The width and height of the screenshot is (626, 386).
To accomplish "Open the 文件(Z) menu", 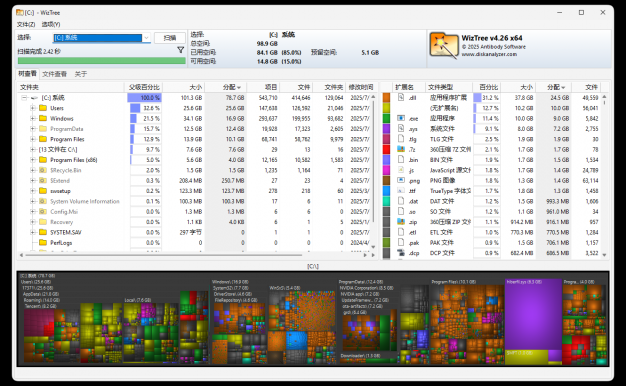I will [x=26, y=24].
